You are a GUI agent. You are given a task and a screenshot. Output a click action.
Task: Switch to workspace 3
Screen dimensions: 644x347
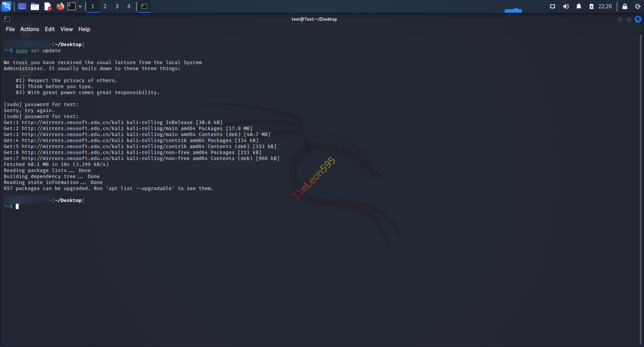point(117,6)
